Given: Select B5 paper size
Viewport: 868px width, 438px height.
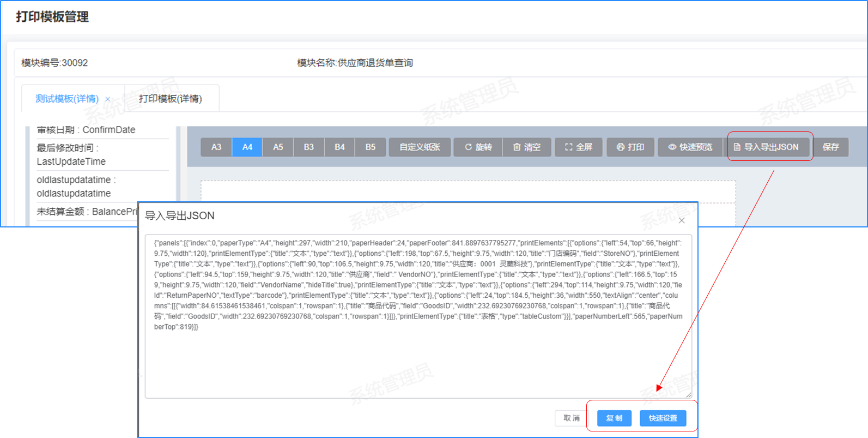Looking at the screenshot, I should 371,147.
